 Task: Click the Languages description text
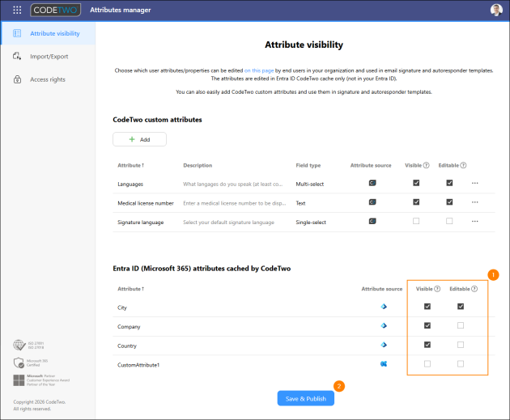click(233, 185)
